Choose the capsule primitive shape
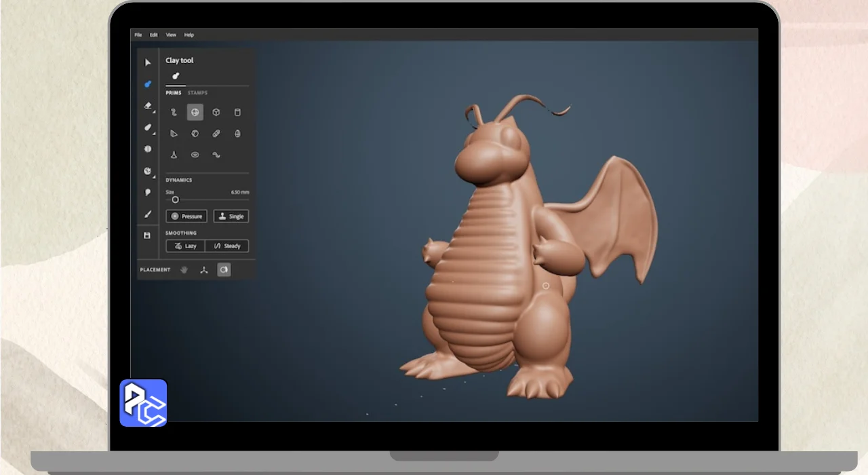 (216, 134)
